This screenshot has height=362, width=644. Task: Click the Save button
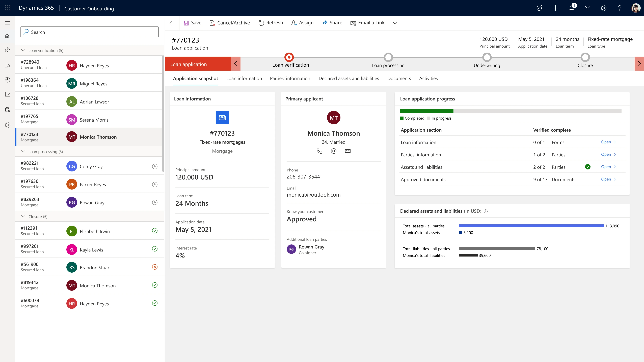[193, 22]
